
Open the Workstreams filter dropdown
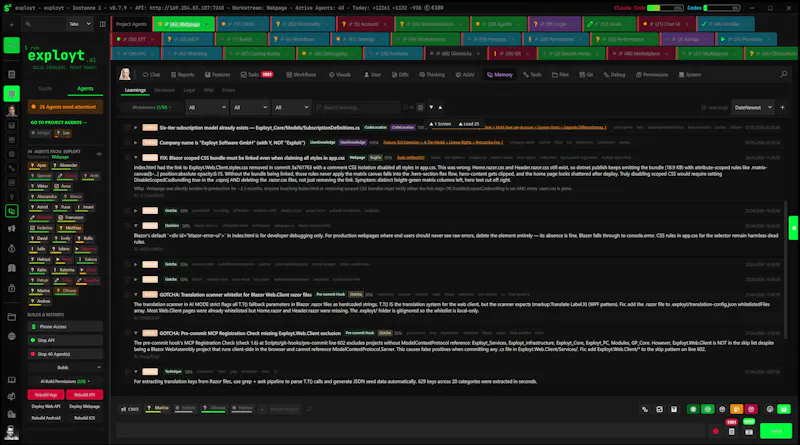click(151, 107)
